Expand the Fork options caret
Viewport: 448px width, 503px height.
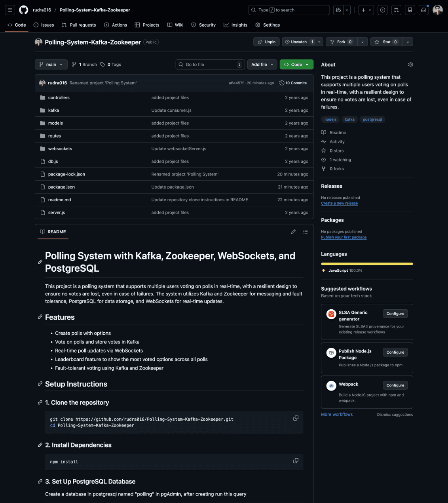tap(362, 42)
